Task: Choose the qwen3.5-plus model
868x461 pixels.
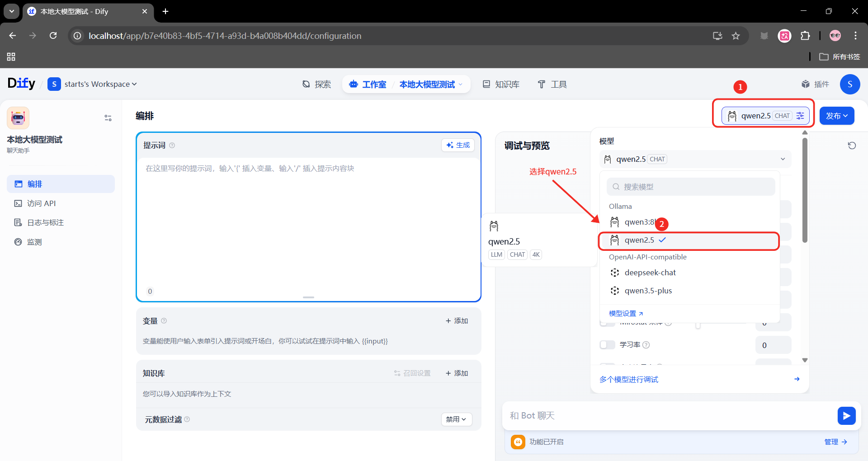Action: [x=689, y=291]
